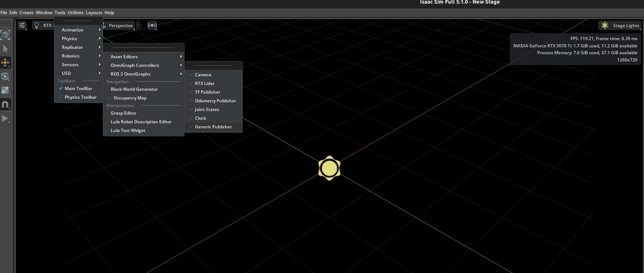Open the Edit menu
644x273 pixels.
click(x=13, y=13)
